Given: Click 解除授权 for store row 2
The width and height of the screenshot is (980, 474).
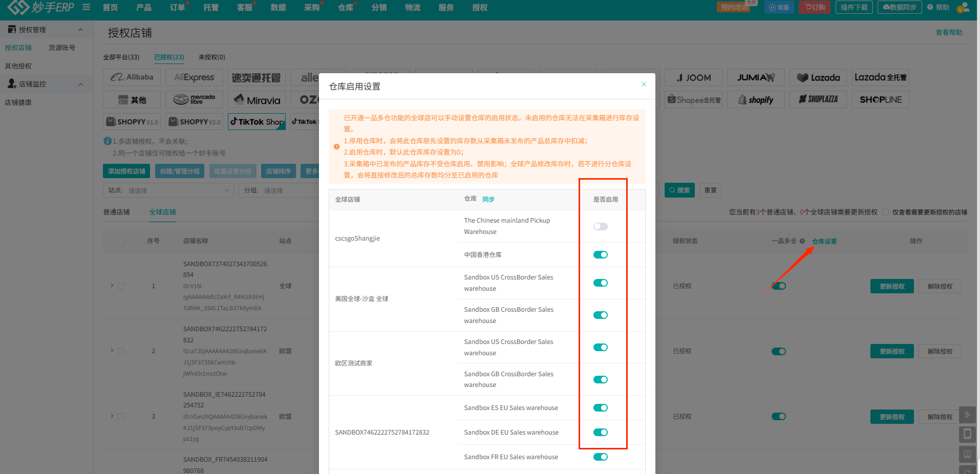Looking at the screenshot, I should (x=940, y=351).
